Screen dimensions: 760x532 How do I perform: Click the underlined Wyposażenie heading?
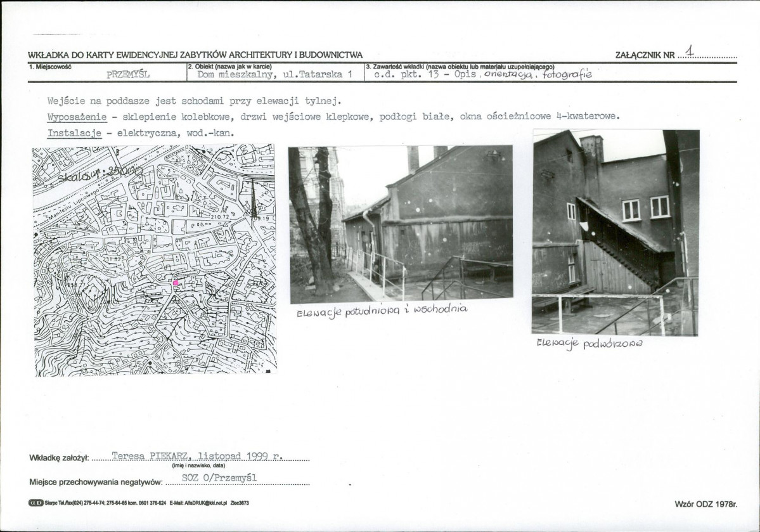(72, 117)
